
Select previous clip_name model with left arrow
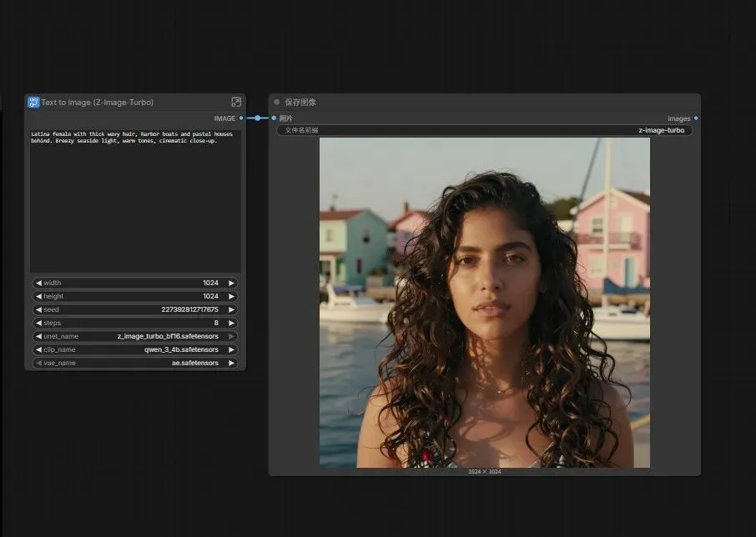pos(38,349)
